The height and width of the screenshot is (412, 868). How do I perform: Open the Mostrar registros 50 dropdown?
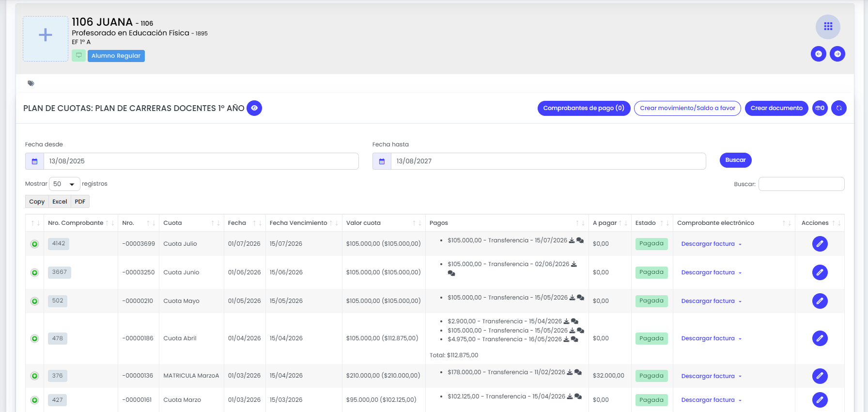point(64,184)
